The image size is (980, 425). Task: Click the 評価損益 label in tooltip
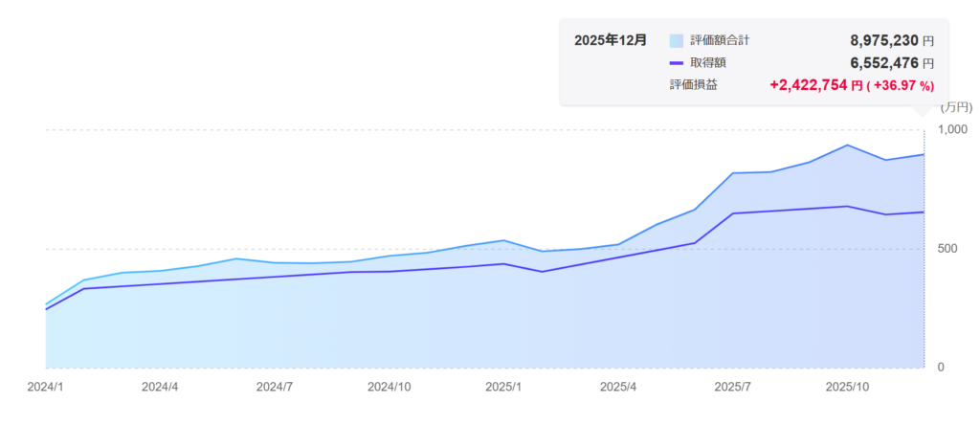pyautogui.click(x=694, y=85)
